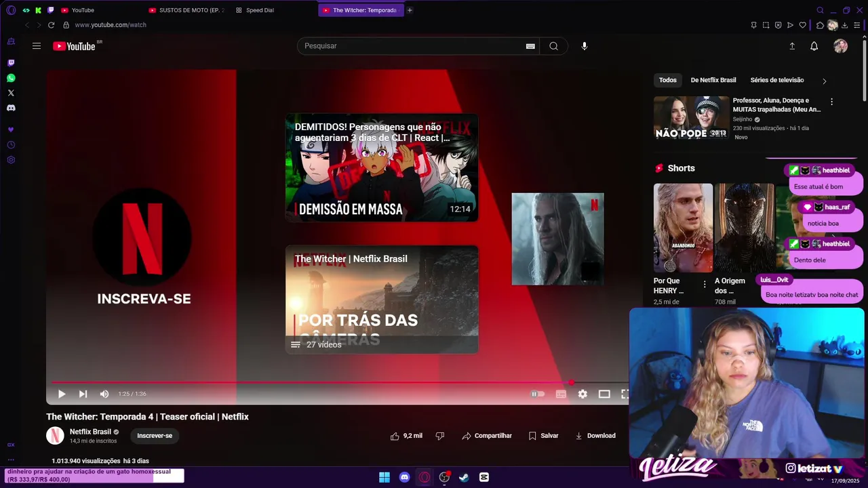Screen dimensions: 868x488
Task: Reload the page in Opera
Action: click(51, 25)
